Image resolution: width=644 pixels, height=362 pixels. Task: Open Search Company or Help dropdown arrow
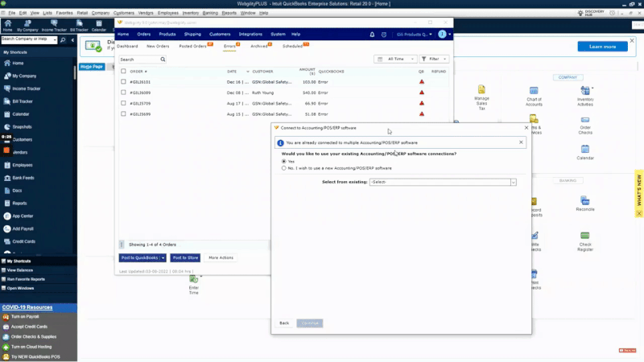[x=55, y=39]
